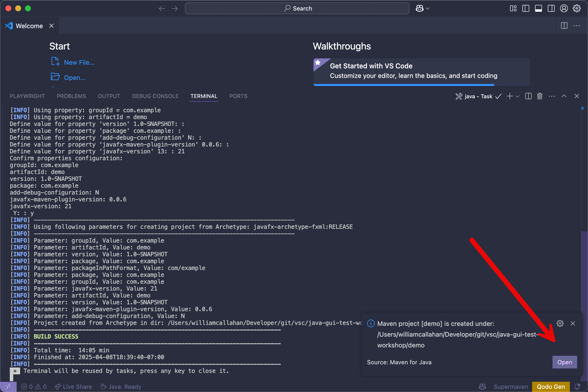Select the PROBLEMS tab

click(71, 96)
